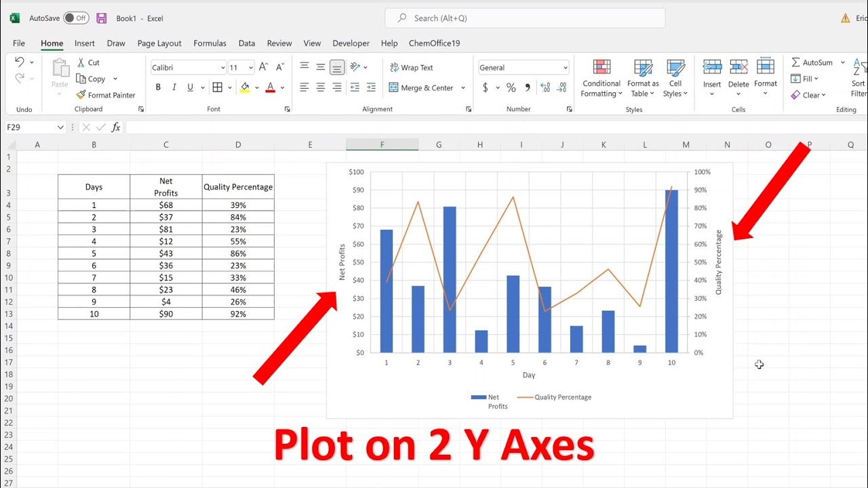Switch to the Formulas tab
Screen dimensions: 868x488
tap(210, 43)
